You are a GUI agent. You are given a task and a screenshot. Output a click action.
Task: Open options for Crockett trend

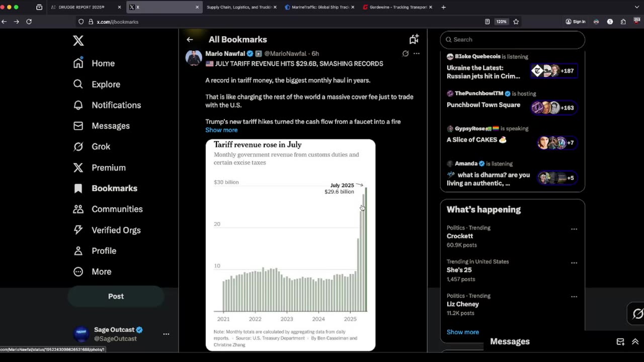(x=574, y=229)
